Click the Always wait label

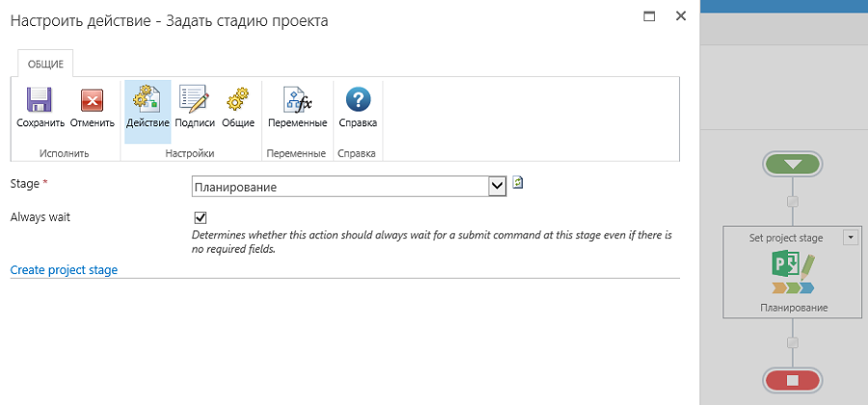click(41, 217)
